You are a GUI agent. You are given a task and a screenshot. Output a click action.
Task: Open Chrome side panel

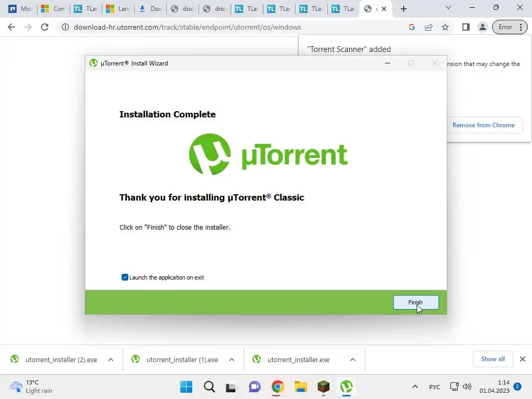(466, 27)
